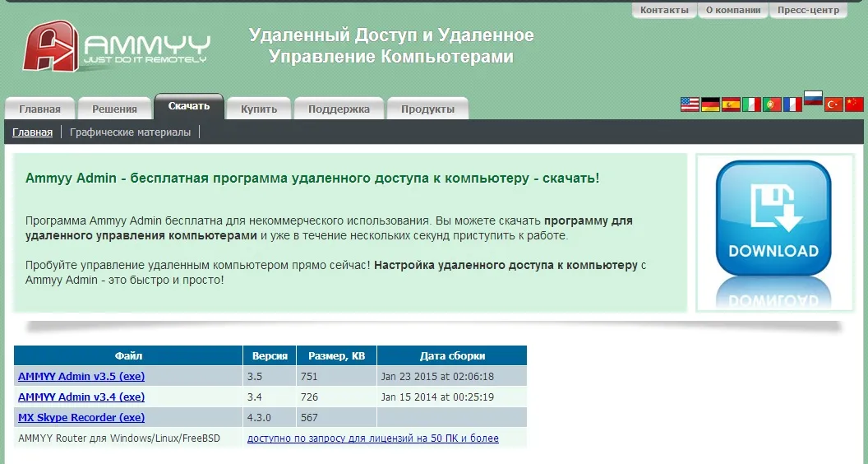868x464 pixels.
Task: Select the Portuguese flag icon
Action: click(x=772, y=104)
